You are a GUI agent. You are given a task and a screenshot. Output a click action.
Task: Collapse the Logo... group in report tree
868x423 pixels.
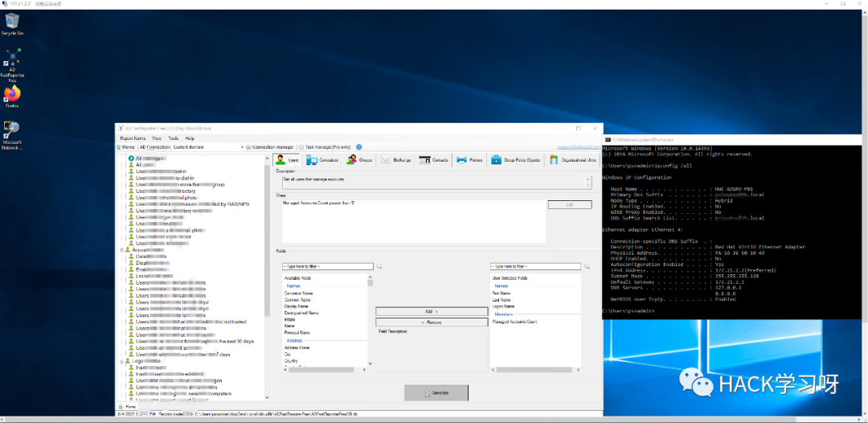121,361
